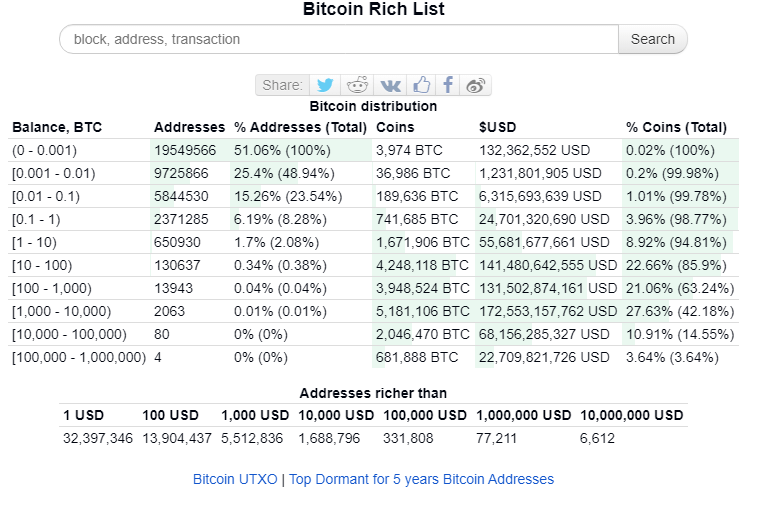Select the 741,685 BTC coins value
The height and width of the screenshot is (508, 757).
click(417, 219)
